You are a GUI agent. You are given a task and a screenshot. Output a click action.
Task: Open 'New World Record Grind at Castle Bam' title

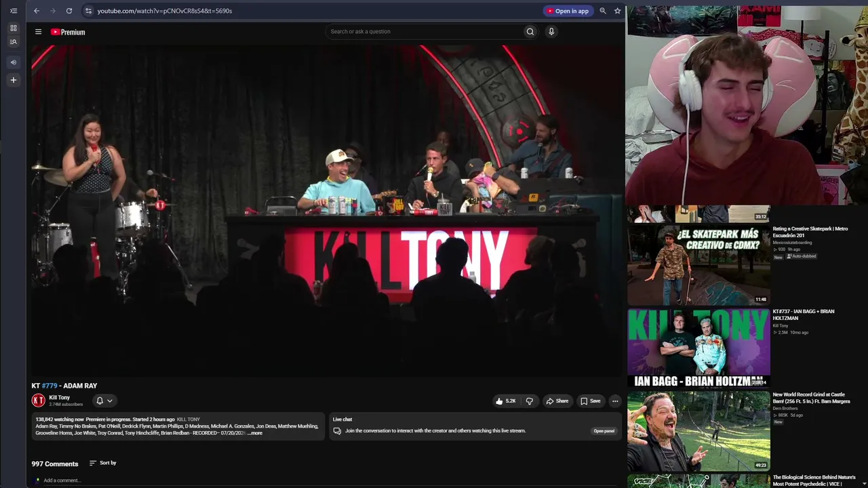tap(811, 397)
